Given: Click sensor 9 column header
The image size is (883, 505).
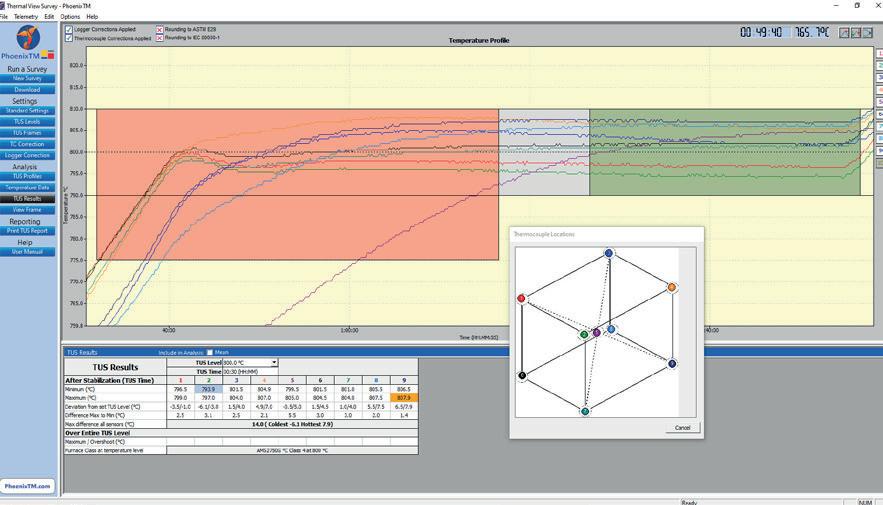Looking at the screenshot, I should coord(404,381).
